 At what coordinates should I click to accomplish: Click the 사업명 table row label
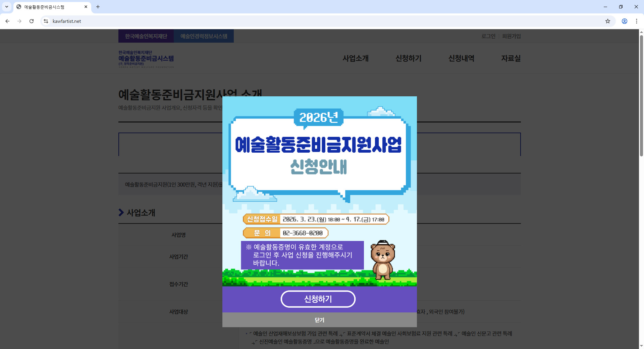[178, 235]
